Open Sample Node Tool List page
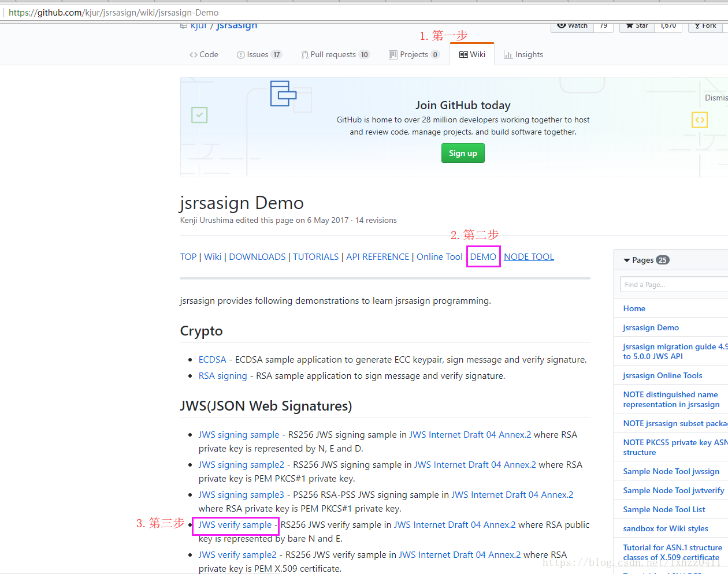728x574 pixels. pos(664,509)
